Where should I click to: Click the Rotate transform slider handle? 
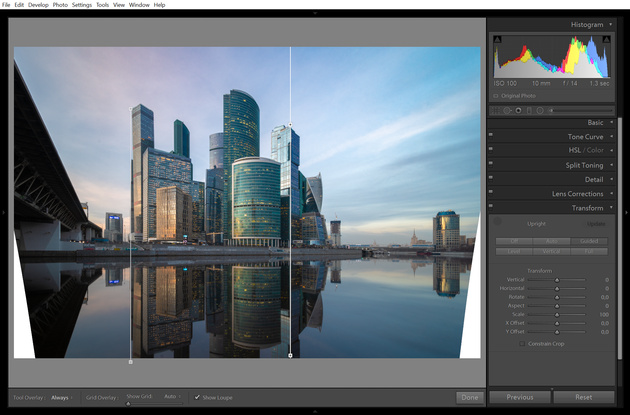557,298
